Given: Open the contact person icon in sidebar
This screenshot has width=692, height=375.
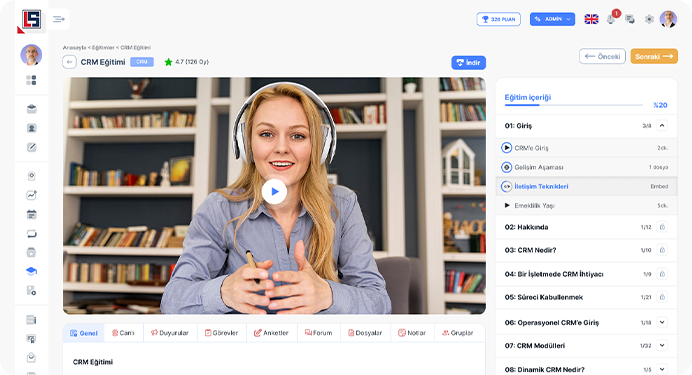Looking at the screenshot, I should [x=31, y=128].
